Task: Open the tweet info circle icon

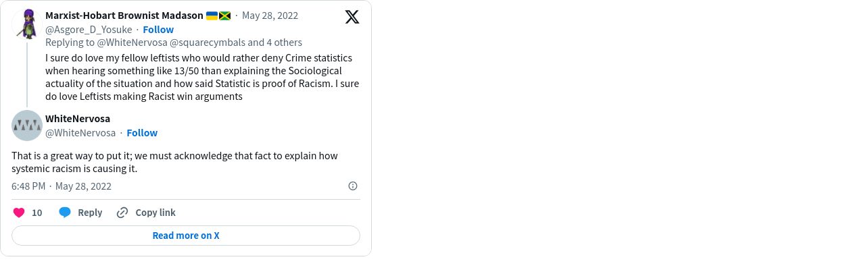Action: 353,186
